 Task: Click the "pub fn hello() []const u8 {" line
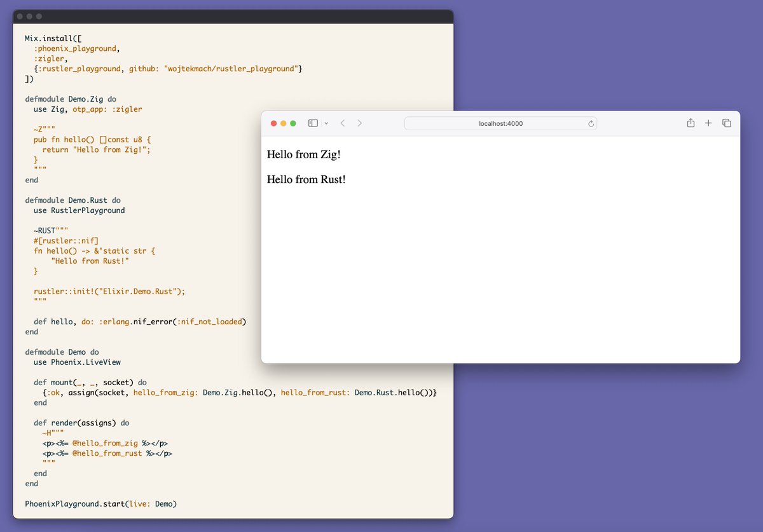click(x=92, y=139)
